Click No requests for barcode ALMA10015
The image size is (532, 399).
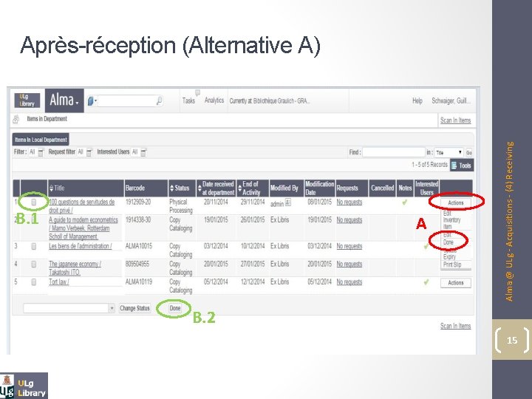click(349, 246)
